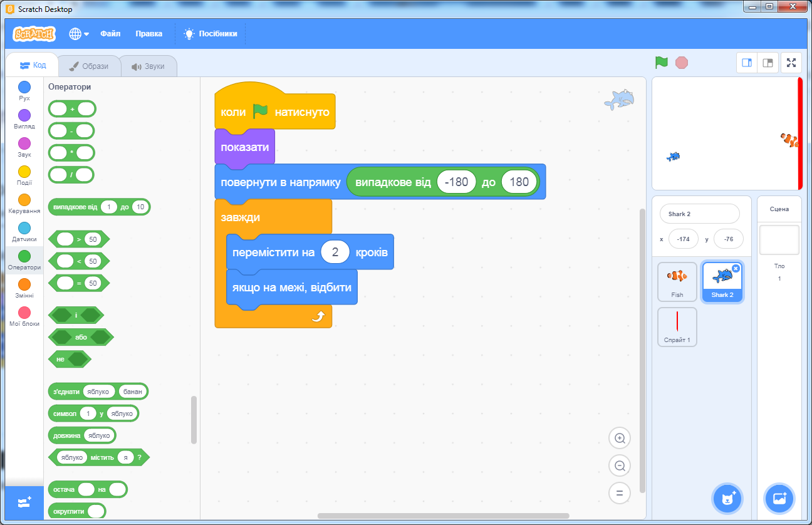This screenshot has height=525, width=812.
Task: Click the показати block in script
Action: (x=245, y=148)
